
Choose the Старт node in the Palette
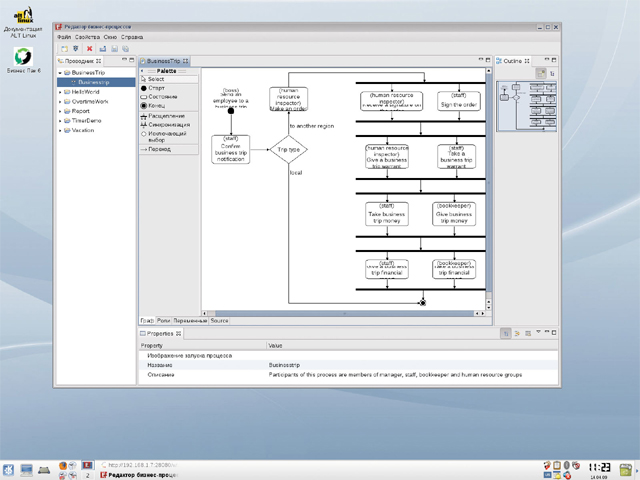169,88
